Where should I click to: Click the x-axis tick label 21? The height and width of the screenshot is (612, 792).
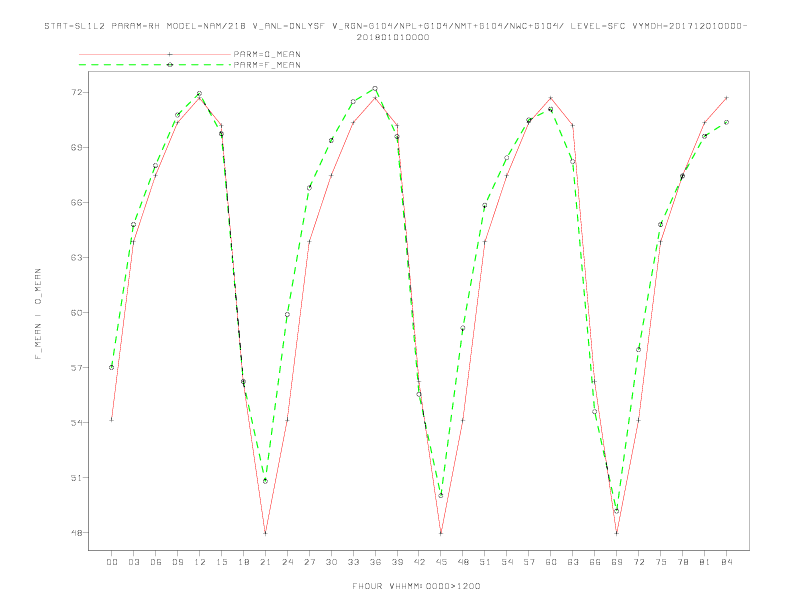[x=265, y=562]
